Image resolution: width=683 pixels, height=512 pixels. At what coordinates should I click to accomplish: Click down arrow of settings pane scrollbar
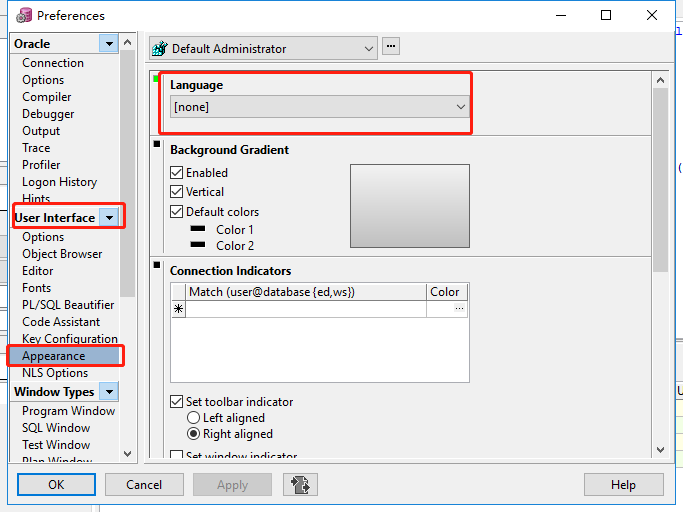tap(660, 450)
